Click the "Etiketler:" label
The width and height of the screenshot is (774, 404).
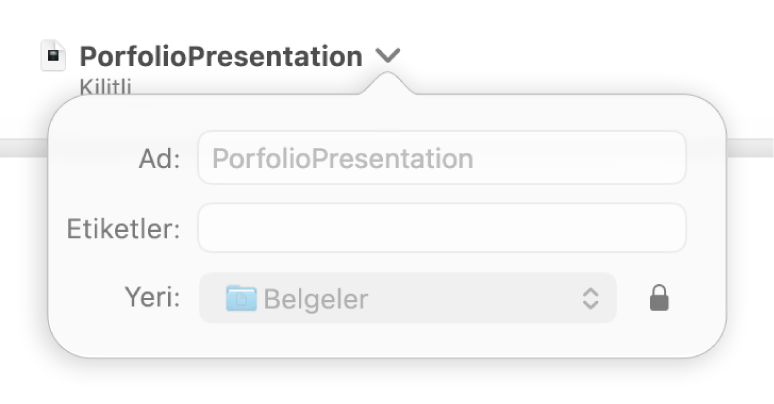click(123, 229)
